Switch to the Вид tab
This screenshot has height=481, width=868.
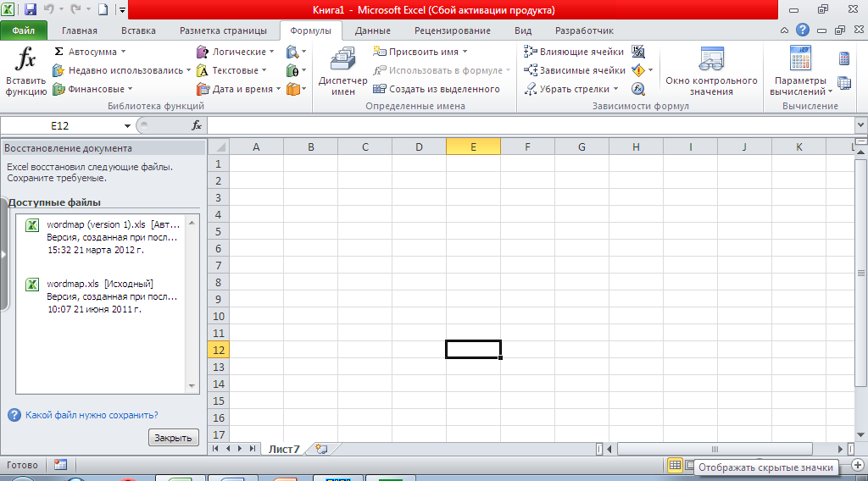pyautogui.click(x=522, y=30)
